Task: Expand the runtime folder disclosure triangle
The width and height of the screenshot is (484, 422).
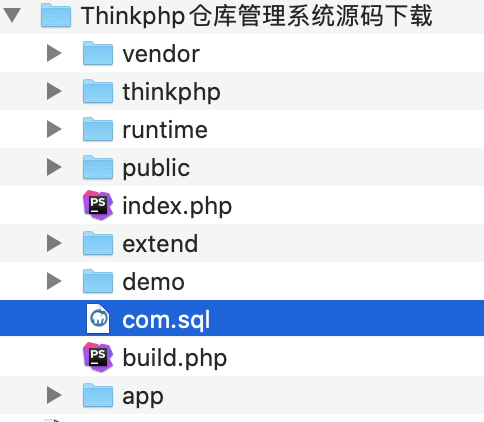Action: [54, 129]
